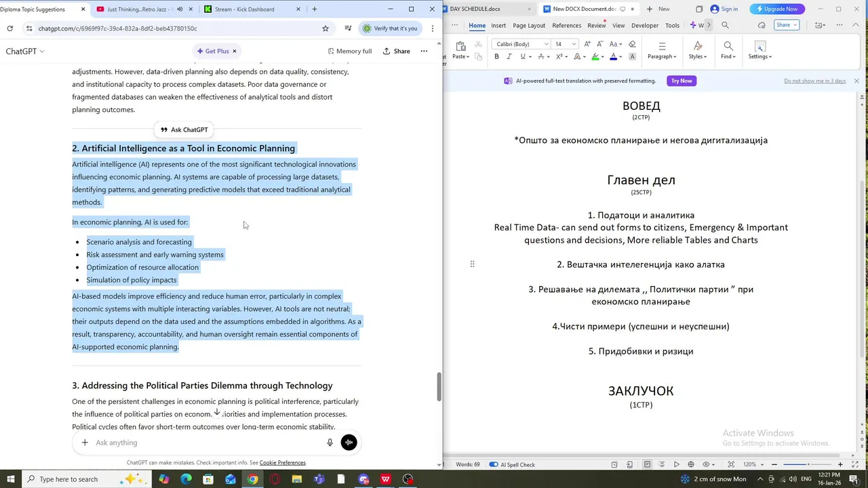The image size is (868, 488).
Task: Switch to the References ribbon tab
Action: click(566, 26)
